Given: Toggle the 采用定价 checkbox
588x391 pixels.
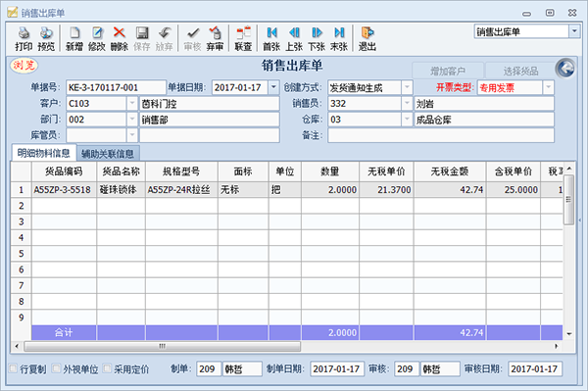Looking at the screenshot, I should (x=107, y=368).
